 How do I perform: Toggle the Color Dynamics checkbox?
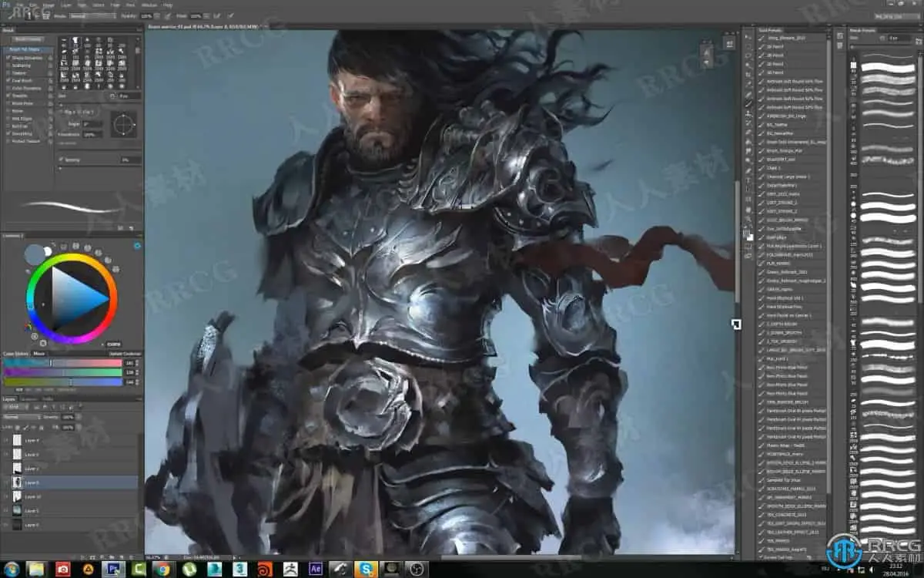tap(8, 88)
